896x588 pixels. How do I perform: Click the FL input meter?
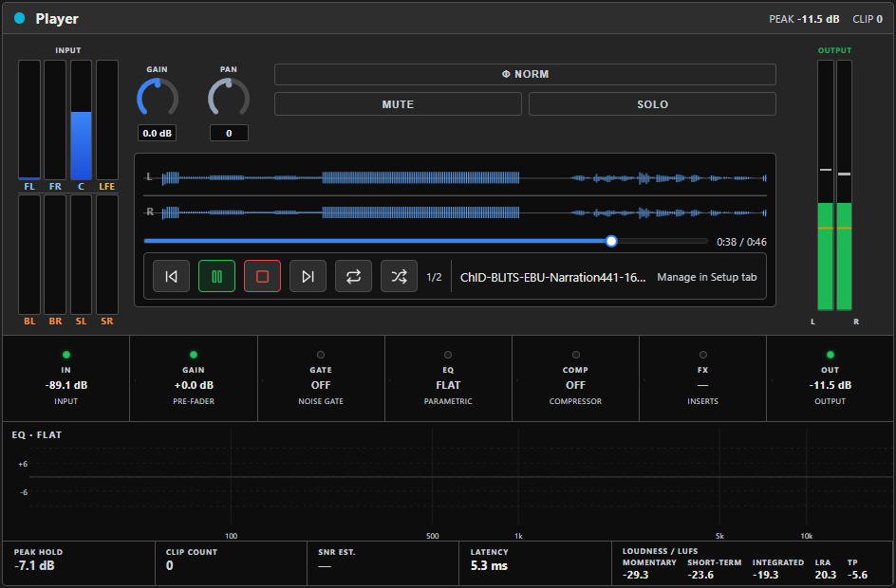coord(29,119)
